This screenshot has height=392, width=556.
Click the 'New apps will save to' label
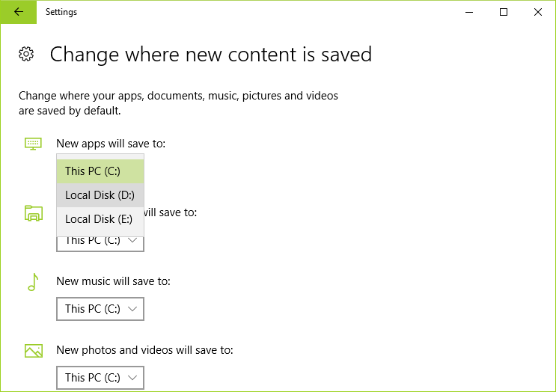(111, 144)
